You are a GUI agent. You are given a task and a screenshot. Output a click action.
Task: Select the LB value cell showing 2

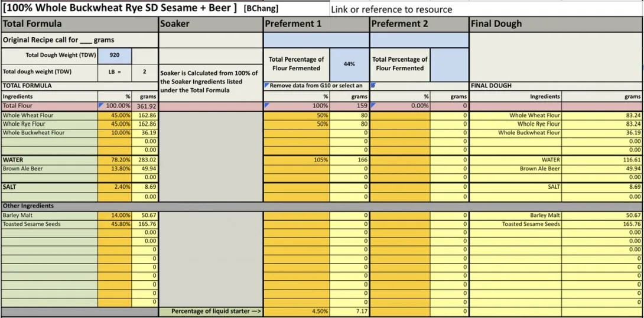click(x=144, y=72)
